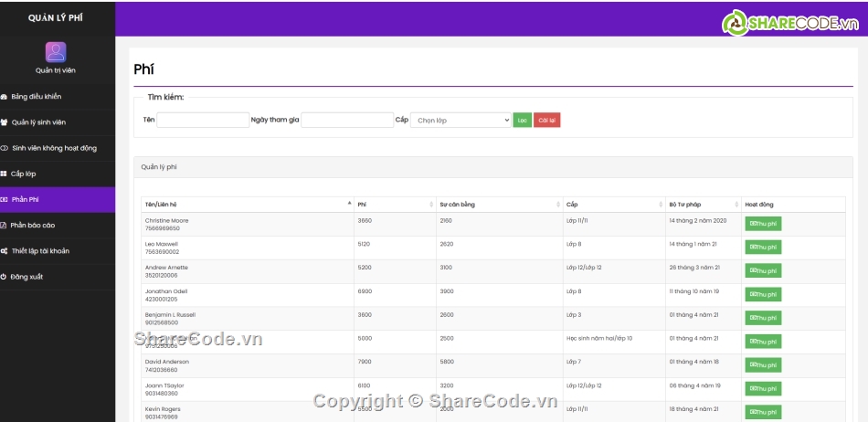
Task: Go to Sinh viên không hoạt động
Action: click(x=58, y=148)
